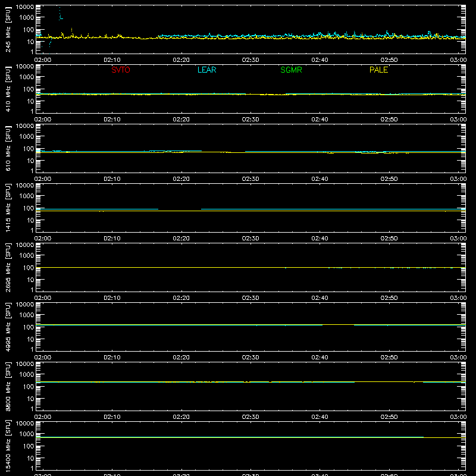Select the 610 MHz [SFU] axis title
This screenshot has height=476, width=476.
click(8, 148)
